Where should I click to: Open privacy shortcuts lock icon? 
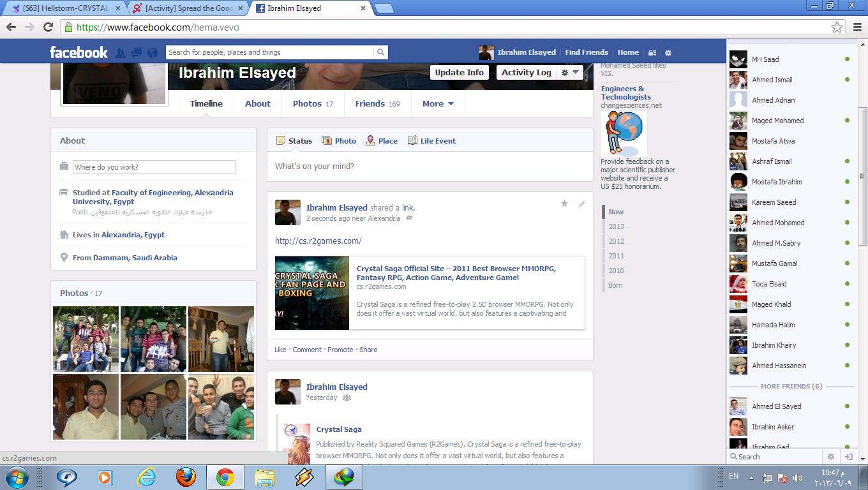pos(652,53)
